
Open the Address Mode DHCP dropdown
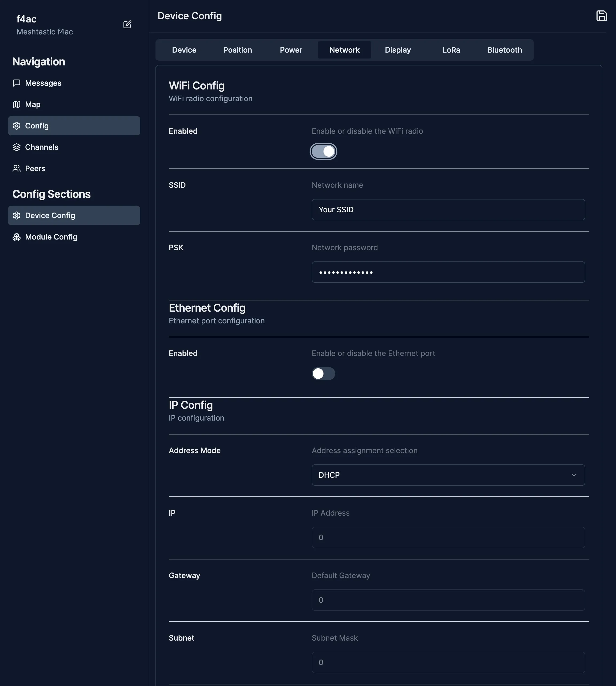coord(448,475)
